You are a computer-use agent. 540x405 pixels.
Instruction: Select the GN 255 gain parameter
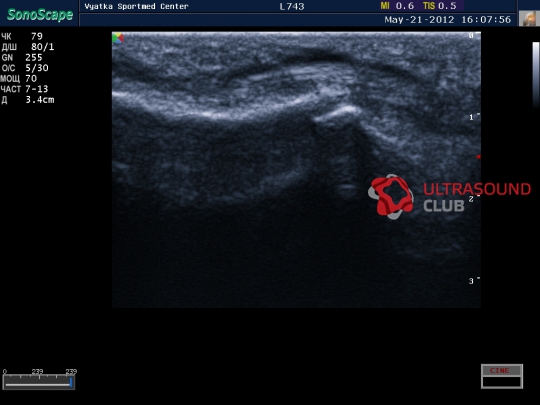[22, 58]
